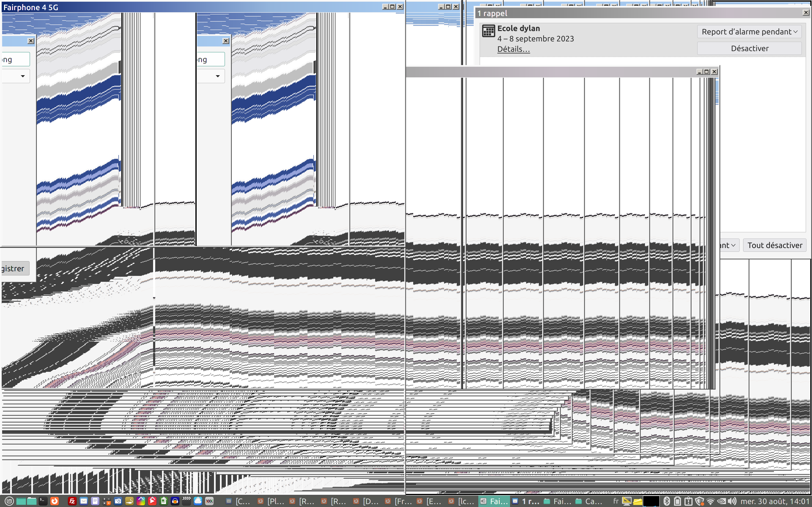Open the 'Détails…' link
This screenshot has width=812, height=507.
513,49
